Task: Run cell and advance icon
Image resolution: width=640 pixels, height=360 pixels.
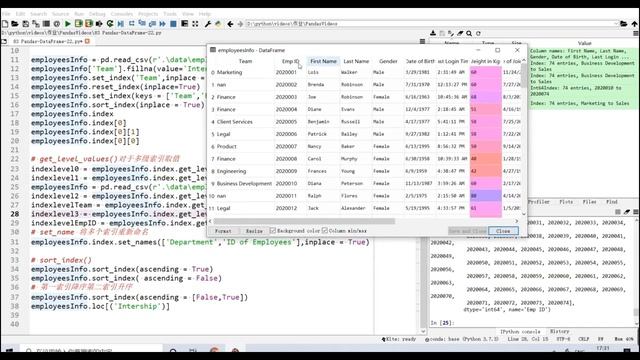Action: coord(89,24)
